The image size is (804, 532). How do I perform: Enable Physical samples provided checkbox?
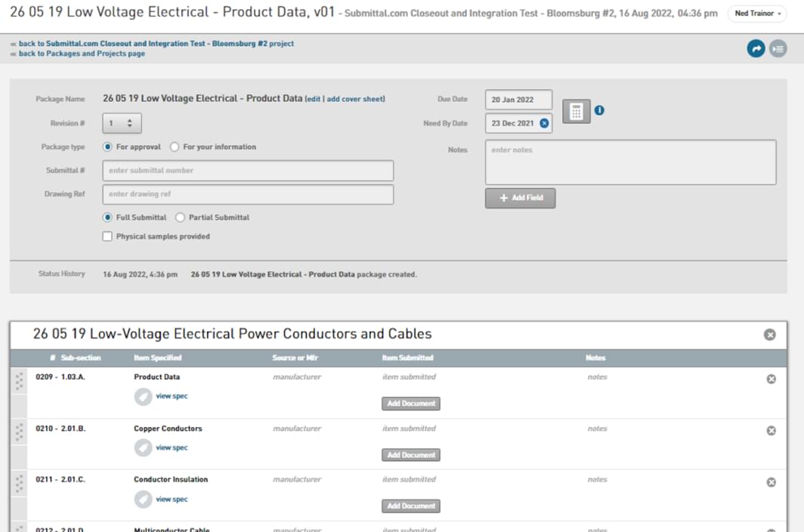coord(107,237)
